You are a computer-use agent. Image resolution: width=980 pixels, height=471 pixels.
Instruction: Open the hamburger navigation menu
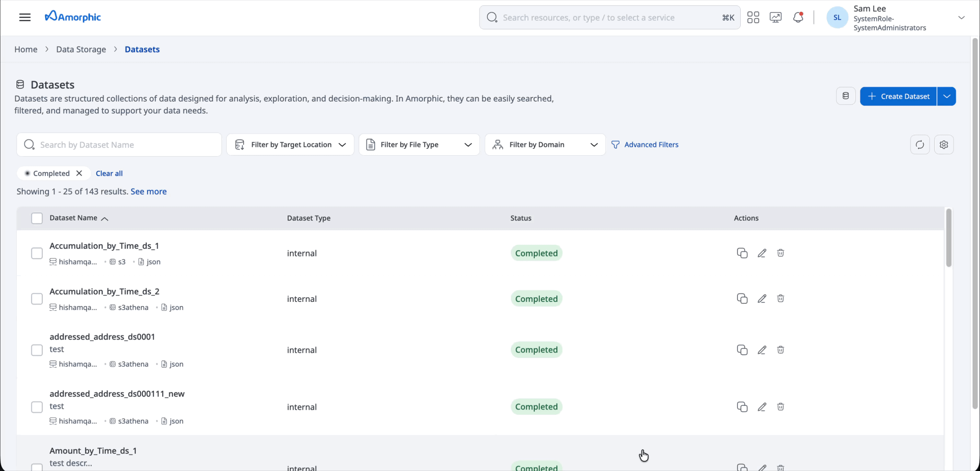tap(25, 17)
